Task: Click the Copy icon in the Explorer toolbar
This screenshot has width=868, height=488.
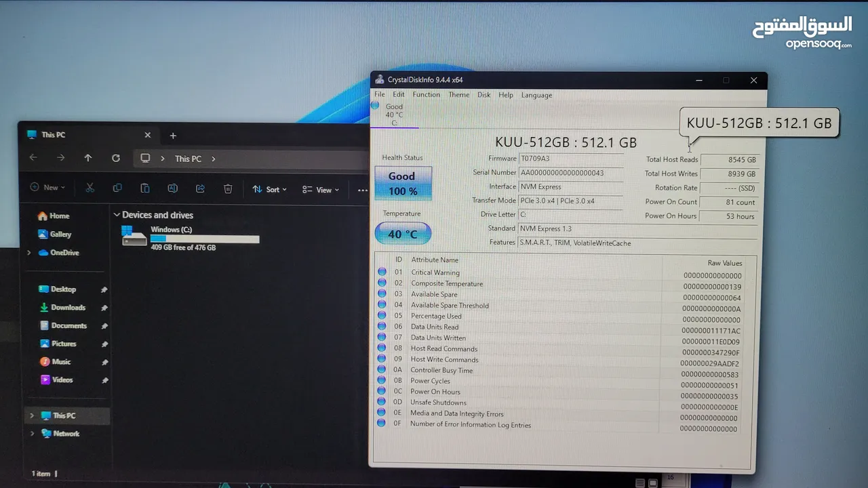Action: point(117,188)
